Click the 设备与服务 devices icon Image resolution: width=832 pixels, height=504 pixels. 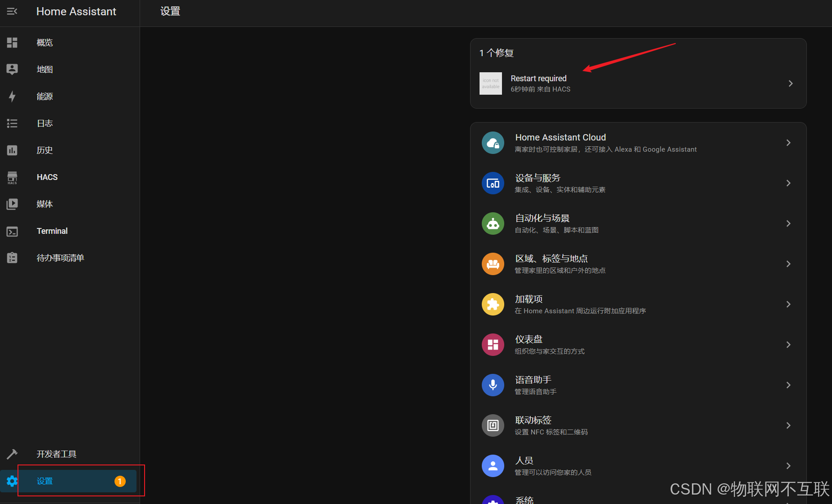(493, 183)
